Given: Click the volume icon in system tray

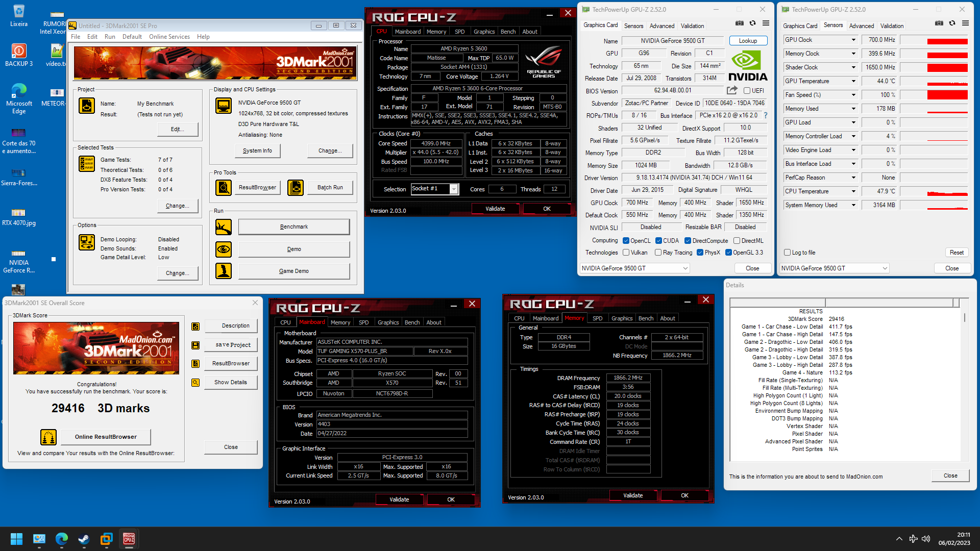Looking at the screenshot, I should [x=926, y=539].
